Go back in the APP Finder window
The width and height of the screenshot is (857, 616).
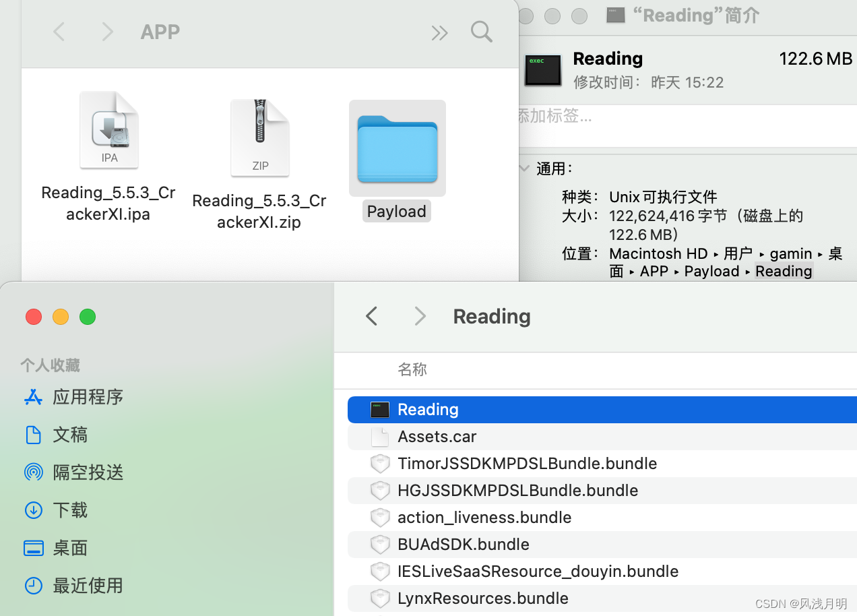coord(59,32)
